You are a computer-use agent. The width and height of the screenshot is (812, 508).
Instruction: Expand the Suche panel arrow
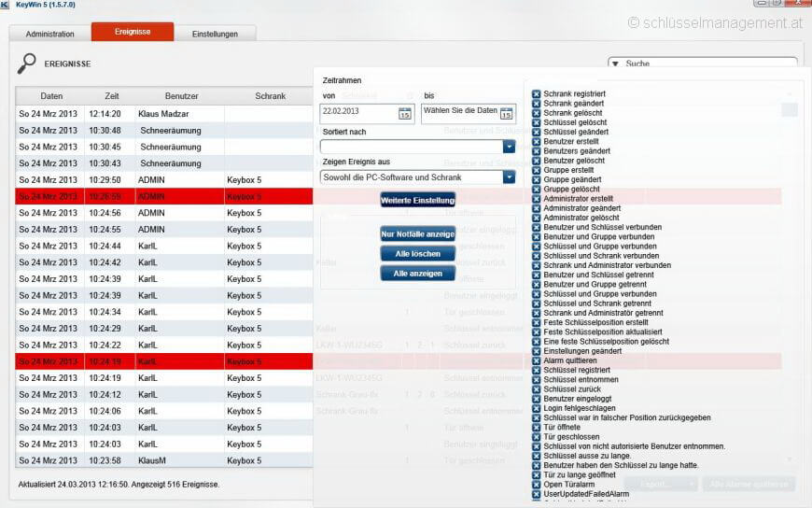point(616,63)
